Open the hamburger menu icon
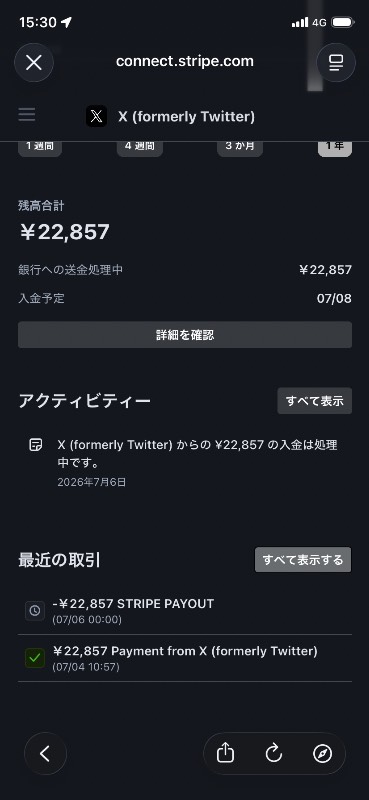The width and height of the screenshot is (369, 800). 27,114
